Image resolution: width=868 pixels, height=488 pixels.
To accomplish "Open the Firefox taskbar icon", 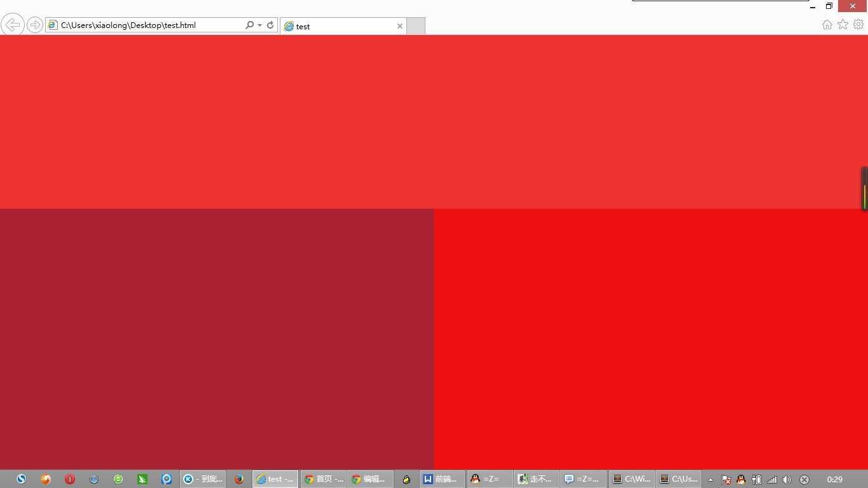I will (239, 479).
